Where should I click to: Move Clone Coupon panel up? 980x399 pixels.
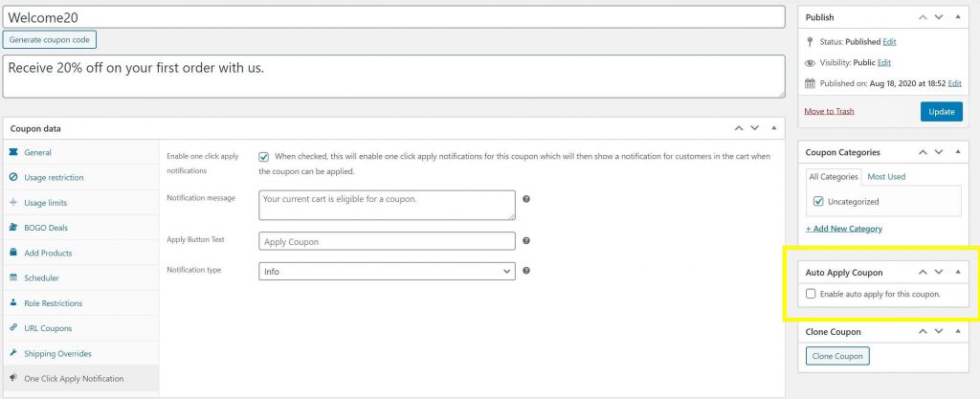click(923, 332)
